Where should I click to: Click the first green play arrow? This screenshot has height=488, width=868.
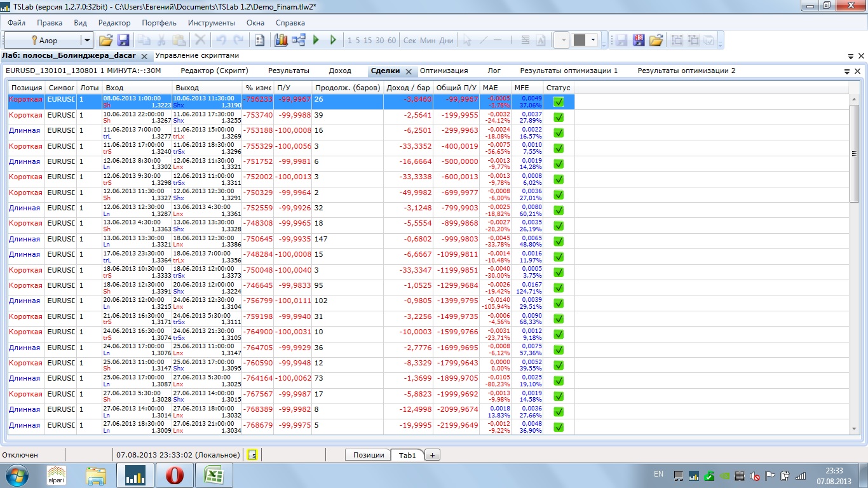pyautogui.click(x=316, y=40)
